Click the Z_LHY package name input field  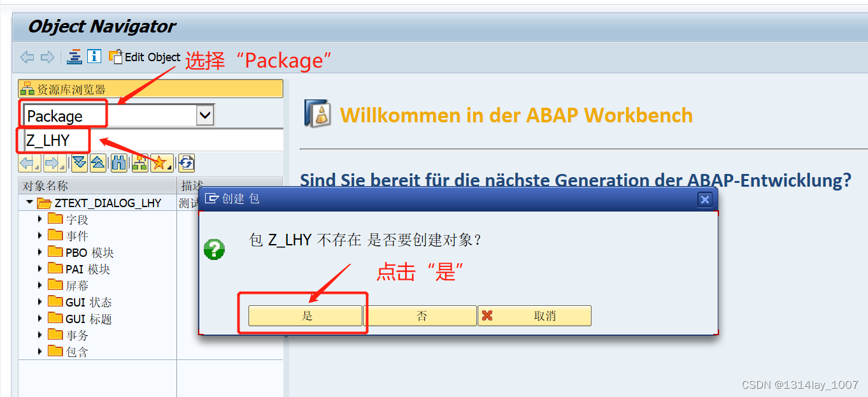(153, 140)
